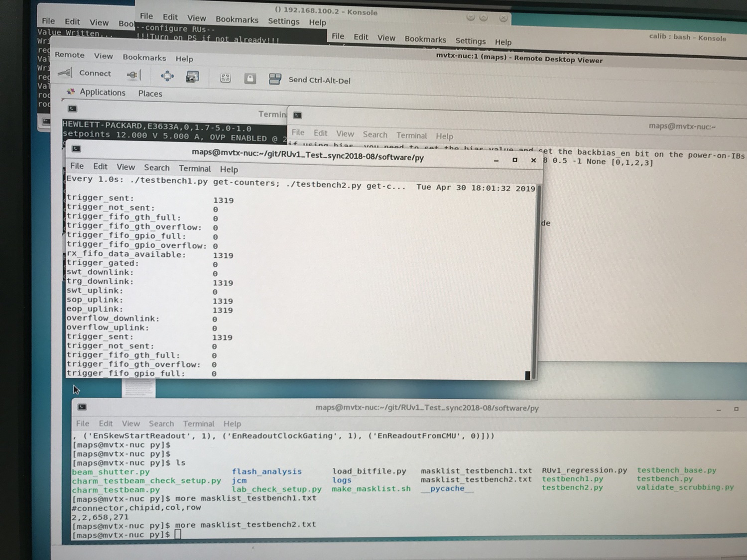
Task: Open Bookmarks menu in Remote Desktop Viewer
Action: point(144,57)
